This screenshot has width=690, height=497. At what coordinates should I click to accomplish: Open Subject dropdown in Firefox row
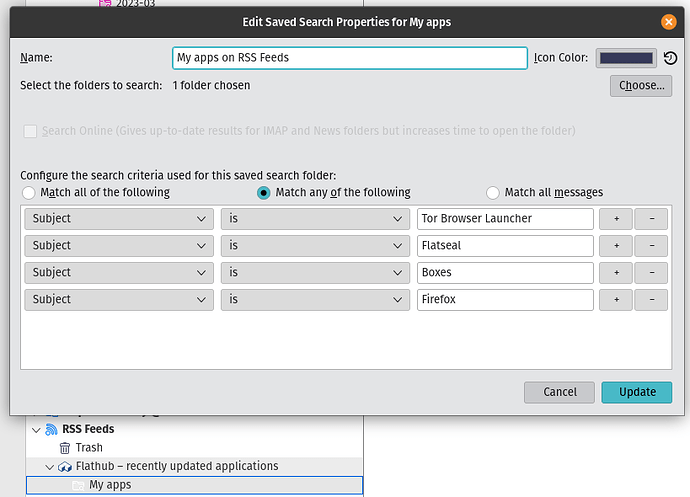(119, 300)
